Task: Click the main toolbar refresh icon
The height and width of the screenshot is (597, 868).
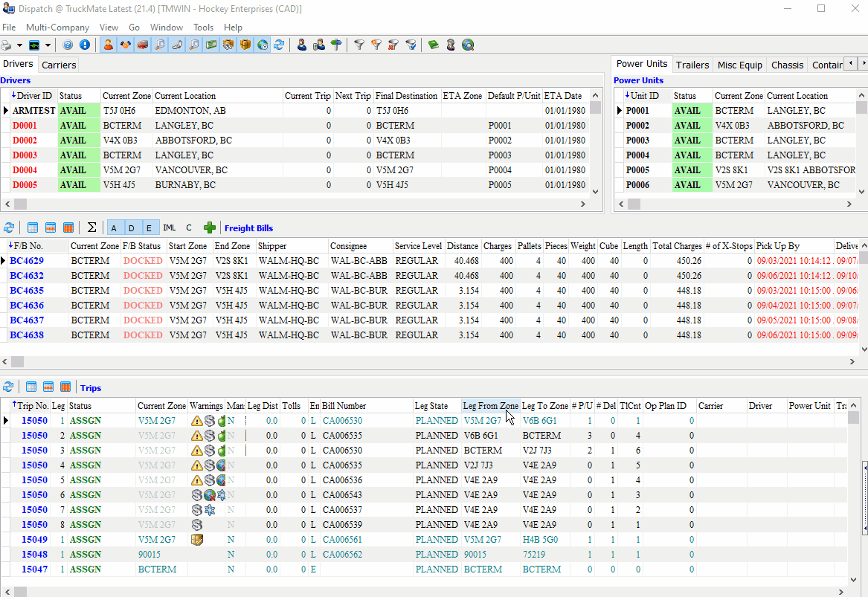Action: (x=279, y=45)
